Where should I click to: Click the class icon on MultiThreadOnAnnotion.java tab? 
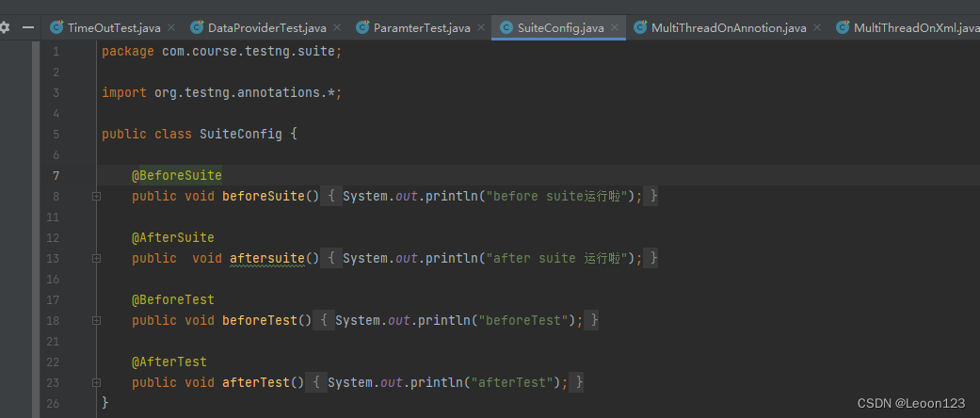point(641,27)
